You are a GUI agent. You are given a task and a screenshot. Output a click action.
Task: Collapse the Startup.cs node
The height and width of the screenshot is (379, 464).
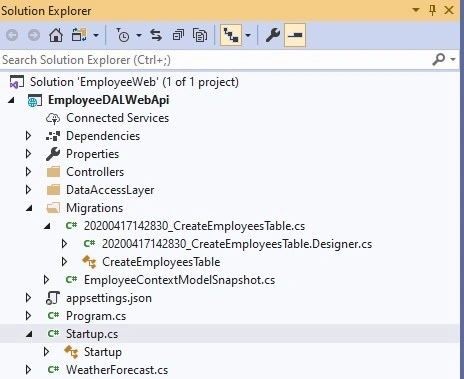click(x=29, y=334)
